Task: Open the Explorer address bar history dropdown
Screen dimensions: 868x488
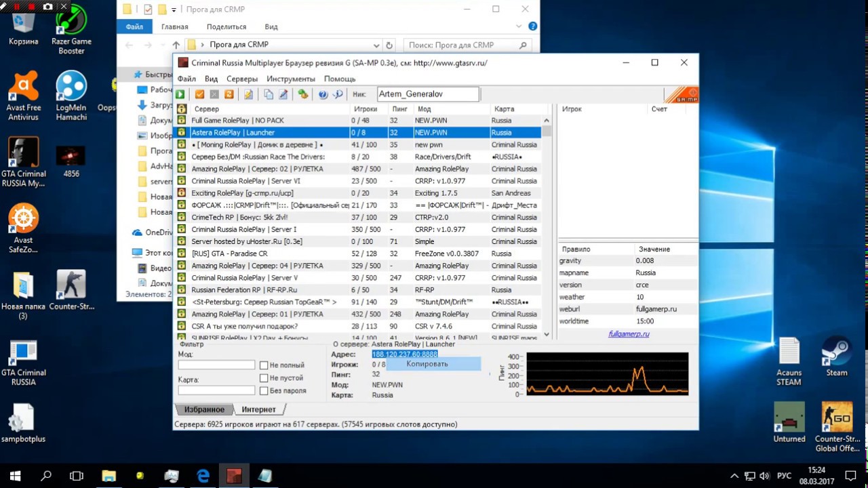Action: [x=376, y=45]
